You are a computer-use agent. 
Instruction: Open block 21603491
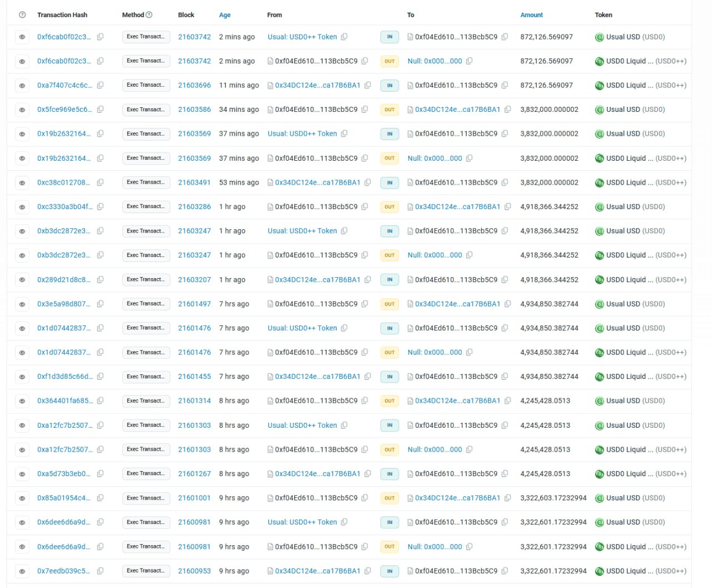194,182
